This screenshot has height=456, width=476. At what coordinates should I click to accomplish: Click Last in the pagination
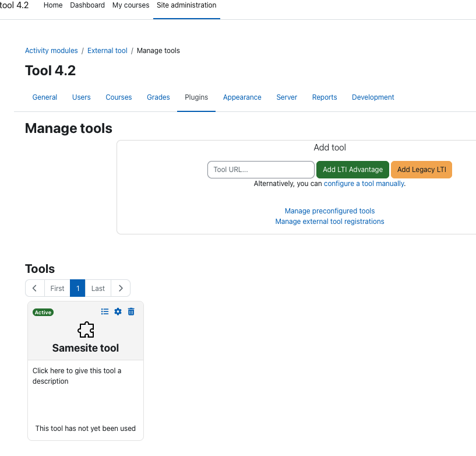(98, 288)
